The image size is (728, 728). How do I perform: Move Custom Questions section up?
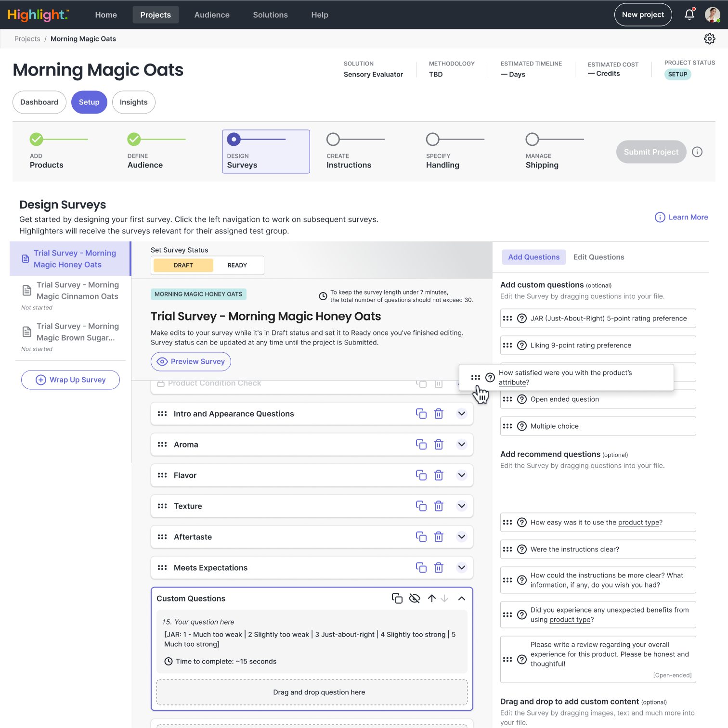pyautogui.click(x=432, y=599)
